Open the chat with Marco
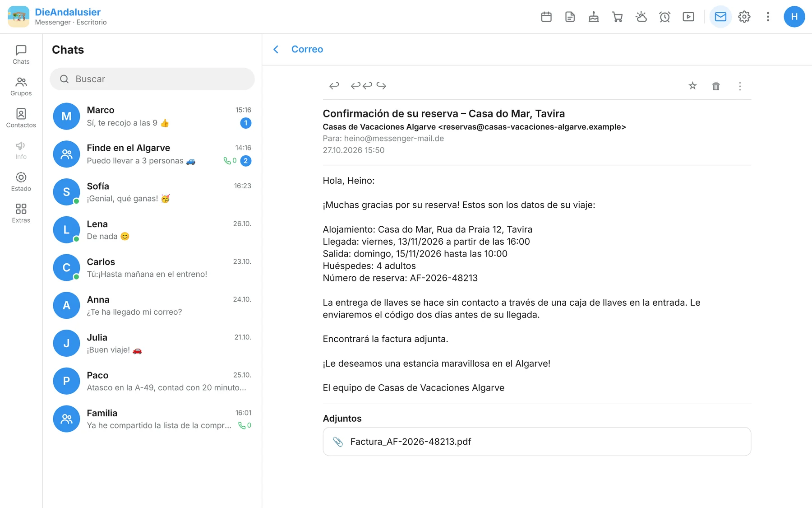Viewport: 812px width, 508px height. 152,116
